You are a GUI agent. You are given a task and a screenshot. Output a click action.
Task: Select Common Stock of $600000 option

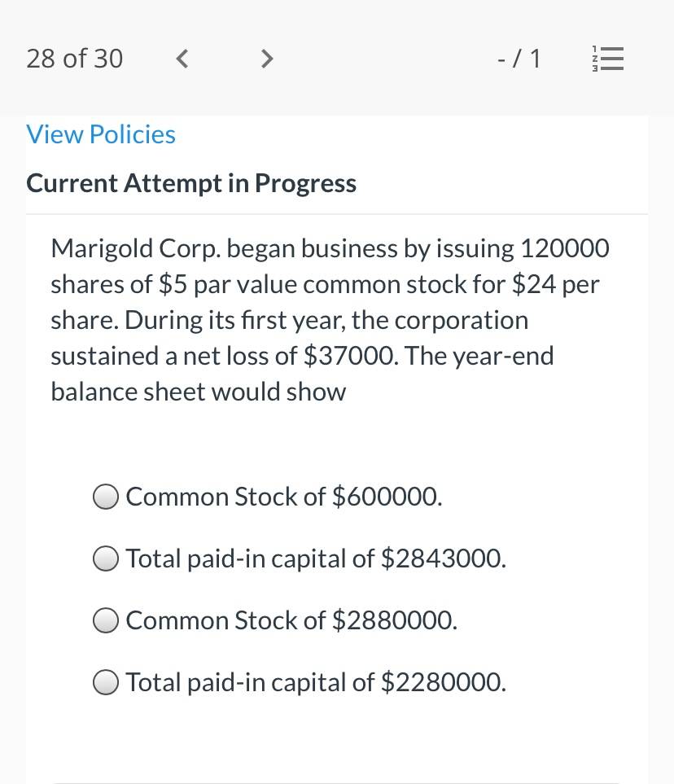click(x=106, y=497)
